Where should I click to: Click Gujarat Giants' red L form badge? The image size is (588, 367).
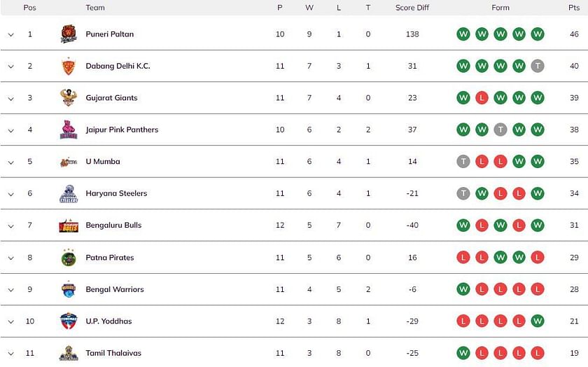coord(482,98)
